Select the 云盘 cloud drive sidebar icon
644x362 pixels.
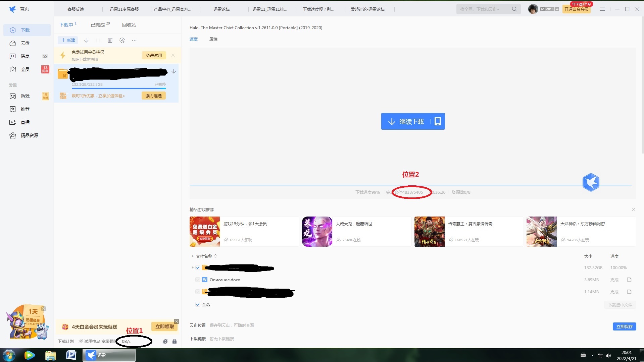13,43
